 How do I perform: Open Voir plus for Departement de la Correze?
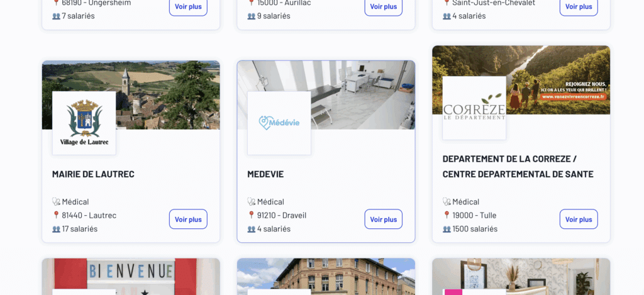(x=579, y=219)
